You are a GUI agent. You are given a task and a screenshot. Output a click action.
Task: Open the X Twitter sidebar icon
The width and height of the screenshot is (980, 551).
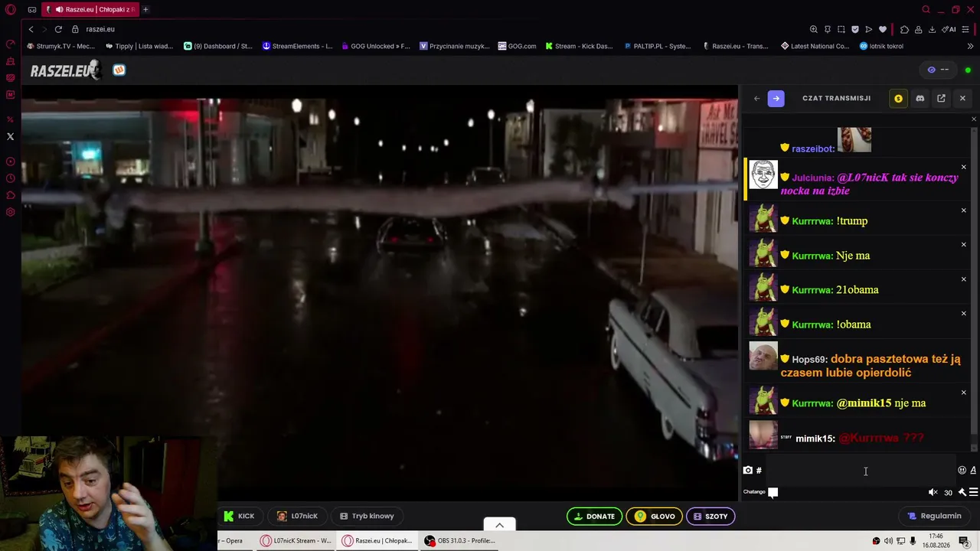click(x=11, y=137)
